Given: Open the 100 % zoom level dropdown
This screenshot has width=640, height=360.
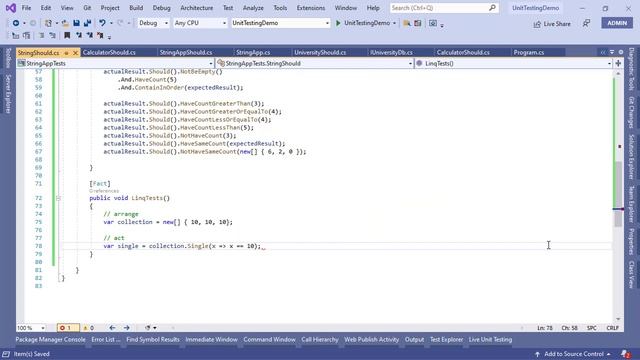Looking at the screenshot, I should click(x=31, y=328).
